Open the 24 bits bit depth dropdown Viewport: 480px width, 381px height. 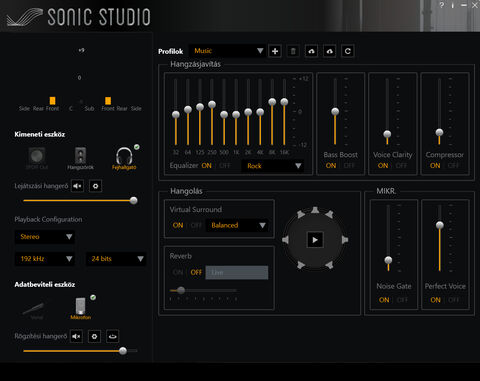[116, 259]
